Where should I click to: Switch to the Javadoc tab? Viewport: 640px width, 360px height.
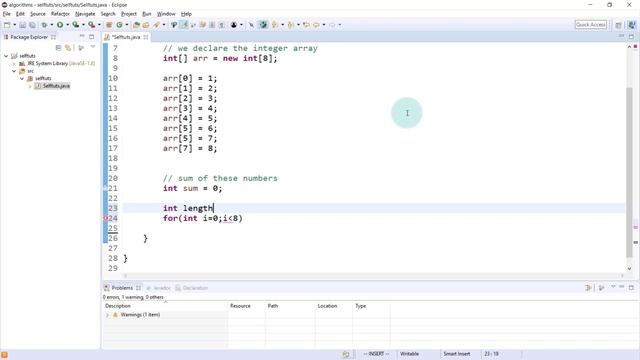coord(159,288)
